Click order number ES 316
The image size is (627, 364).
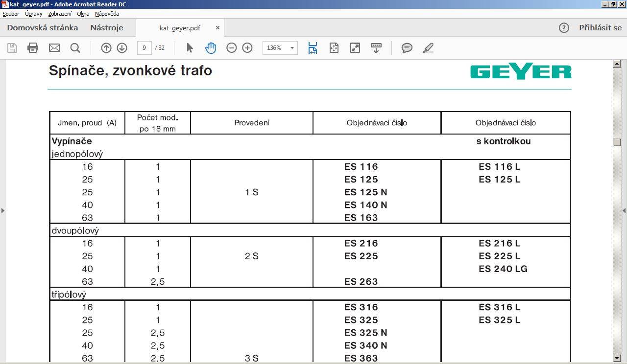(x=361, y=307)
